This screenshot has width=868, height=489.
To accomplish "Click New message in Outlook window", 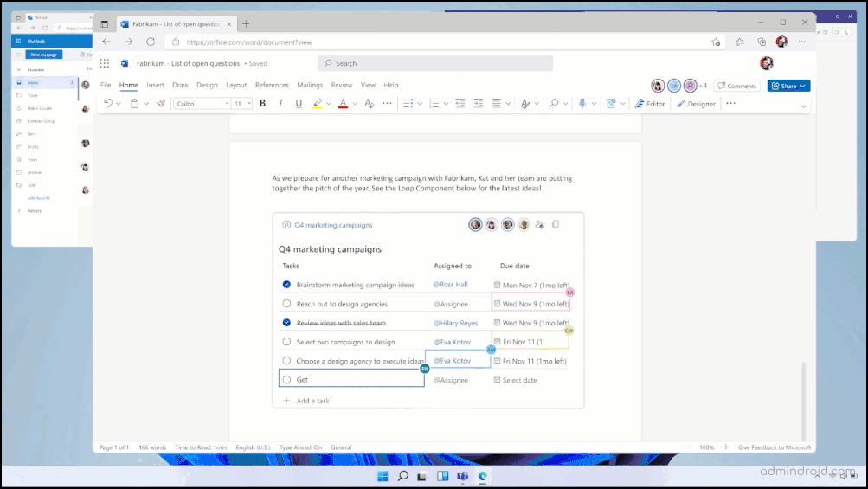I will click(44, 55).
